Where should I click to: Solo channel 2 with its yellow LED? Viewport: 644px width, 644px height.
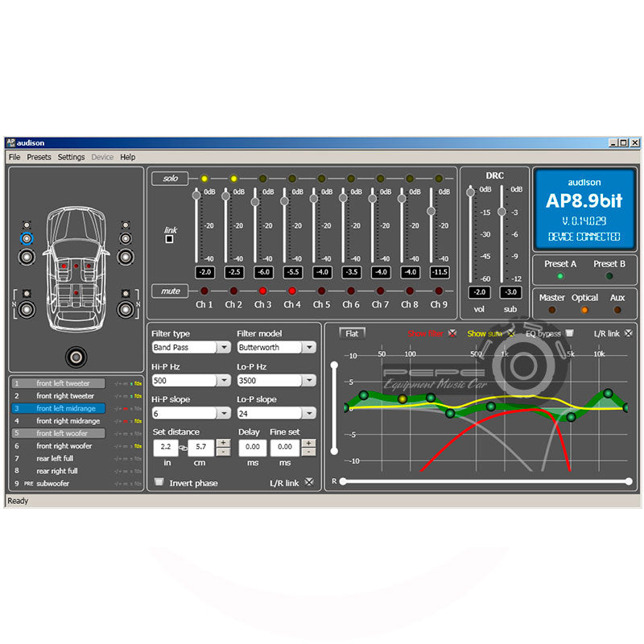click(x=233, y=179)
